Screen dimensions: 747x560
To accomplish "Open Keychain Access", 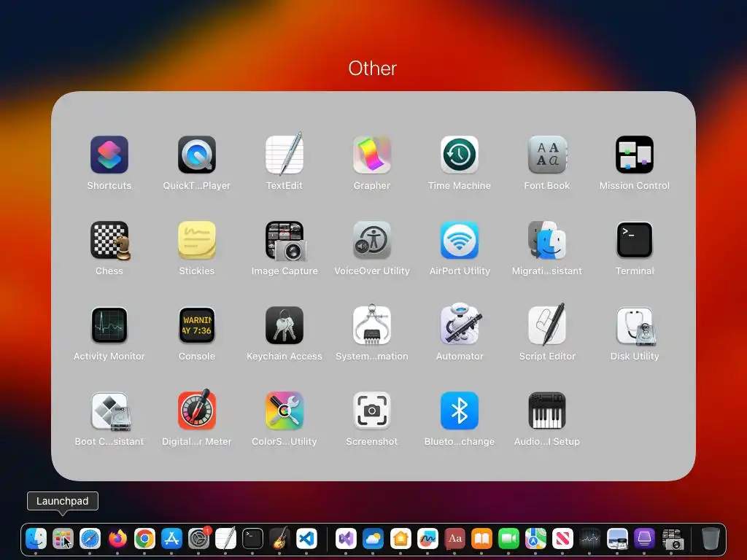I will 285,325.
